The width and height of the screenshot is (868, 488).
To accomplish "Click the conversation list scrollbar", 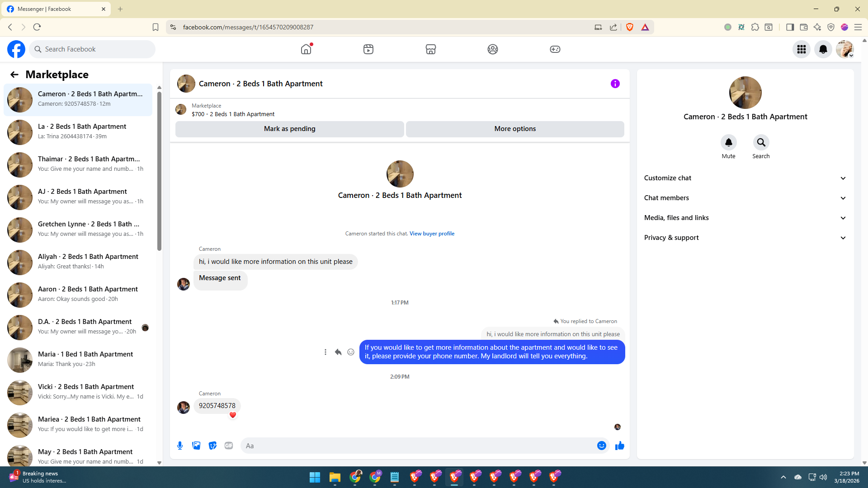I will point(159,172).
